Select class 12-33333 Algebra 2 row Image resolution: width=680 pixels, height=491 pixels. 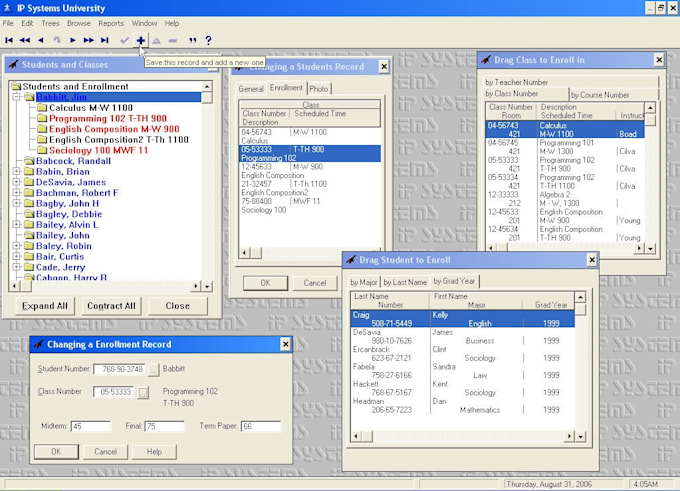tap(565, 199)
